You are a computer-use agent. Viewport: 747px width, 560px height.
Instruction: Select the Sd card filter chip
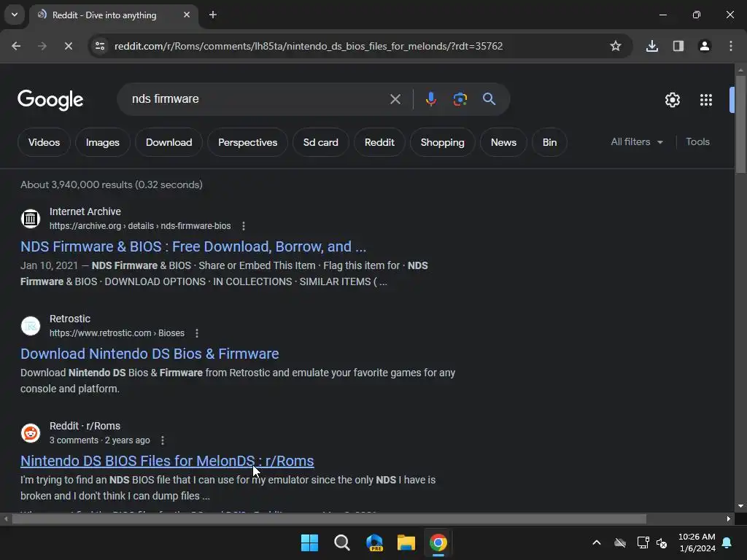(321, 142)
